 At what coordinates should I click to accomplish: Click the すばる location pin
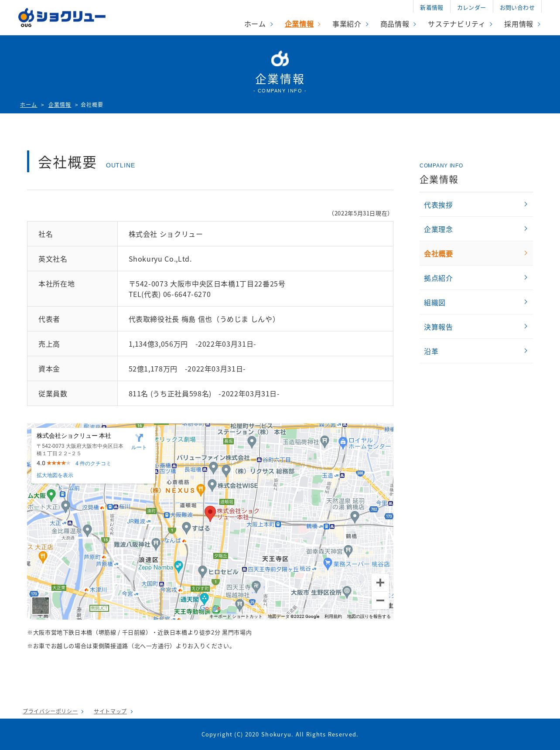point(186,528)
